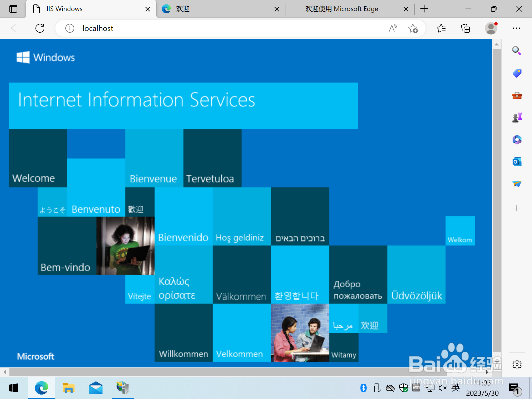
Task: Open sidebar Microsoft 365 icon
Action: click(x=517, y=140)
